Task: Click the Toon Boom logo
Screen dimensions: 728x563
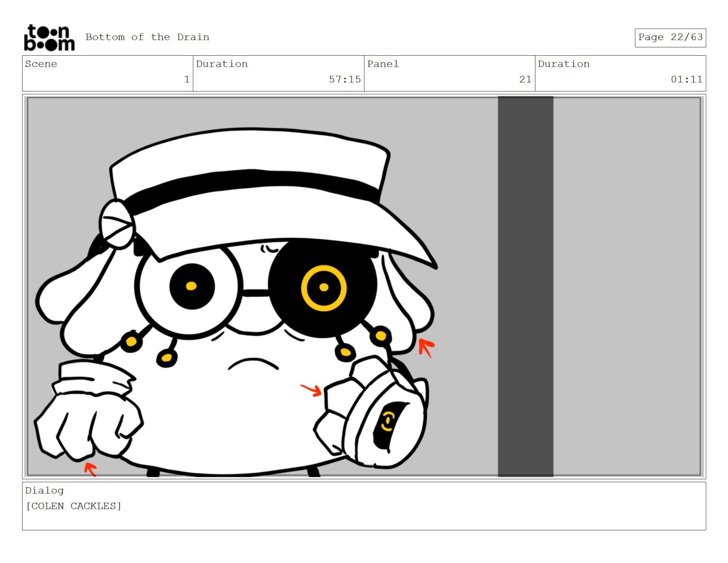Action: tap(49, 37)
